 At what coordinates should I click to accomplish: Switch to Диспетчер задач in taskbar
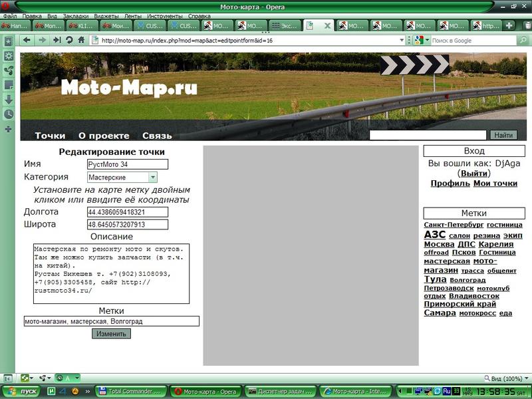coord(280,391)
